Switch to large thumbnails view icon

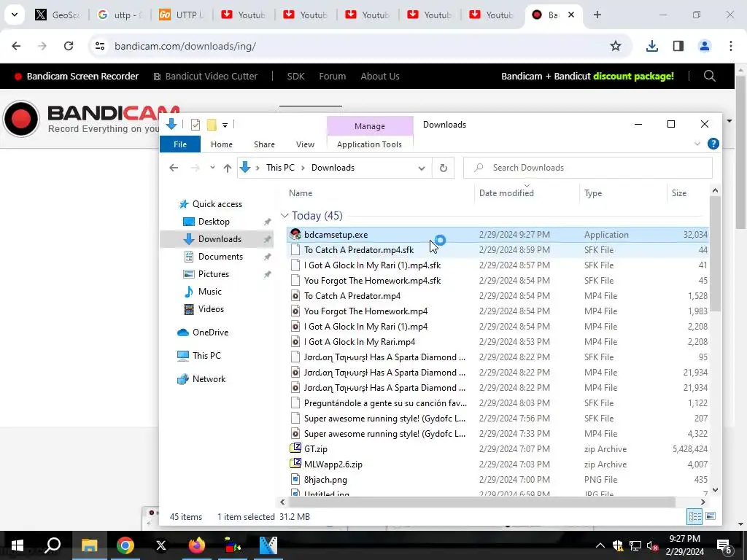[x=710, y=516]
